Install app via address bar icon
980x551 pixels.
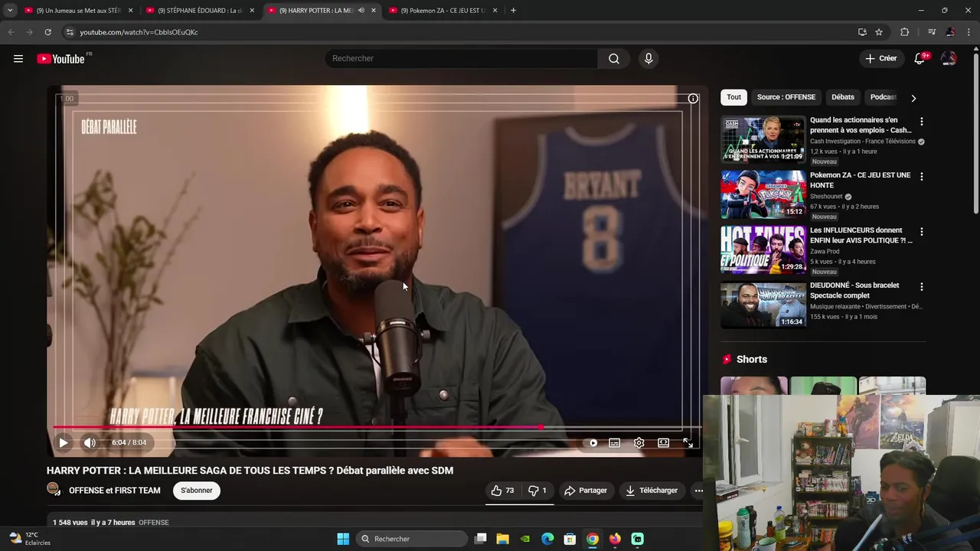pos(862,32)
